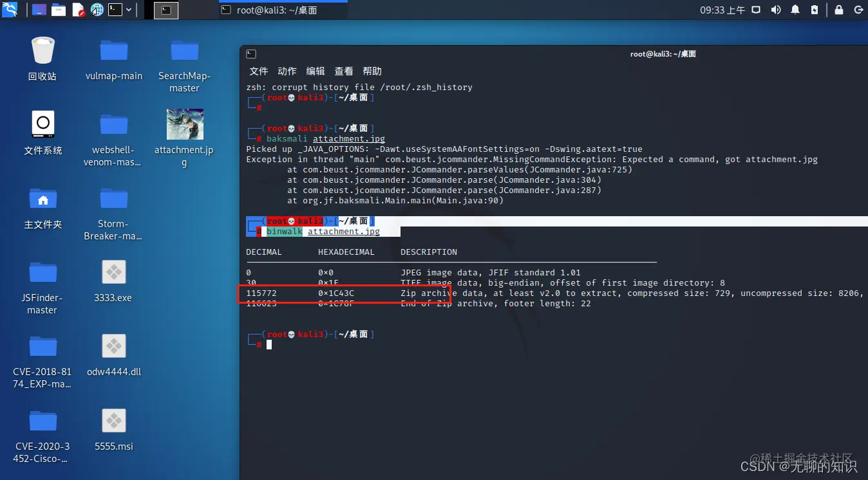Click the DECIMAL column header
868x480 pixels.
(264, 252)
